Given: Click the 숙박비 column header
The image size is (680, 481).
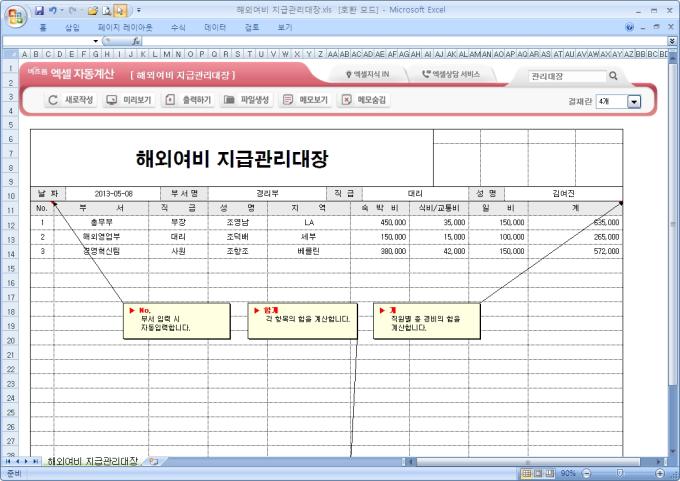Looking at the screenshot, I should [x=380, y=208].
